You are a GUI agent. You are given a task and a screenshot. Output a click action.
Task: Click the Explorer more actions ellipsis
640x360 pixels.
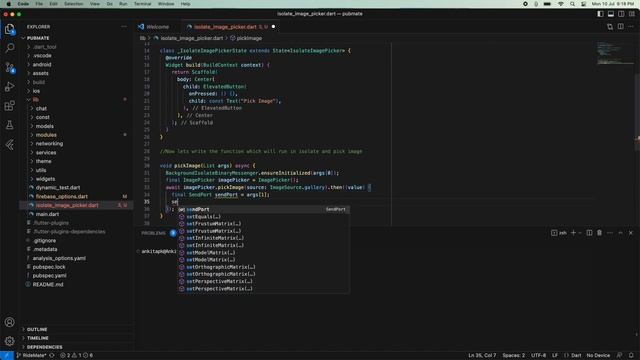tap(124, 27)
